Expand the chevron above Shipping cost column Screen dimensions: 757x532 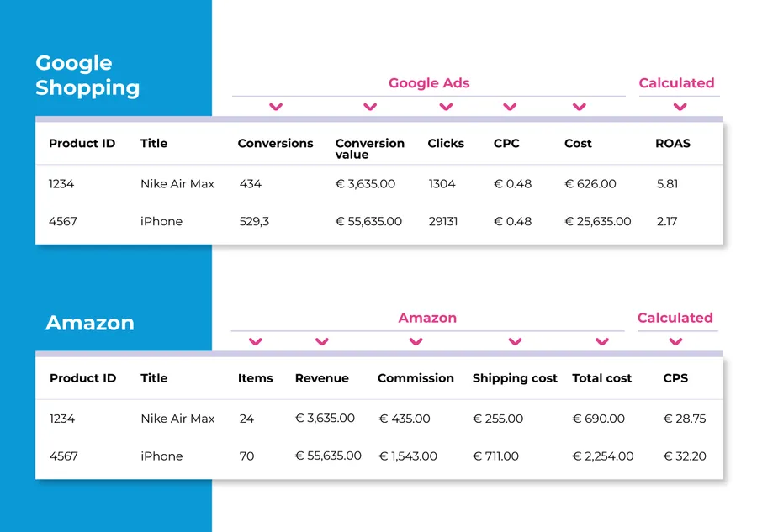[516, 341]
